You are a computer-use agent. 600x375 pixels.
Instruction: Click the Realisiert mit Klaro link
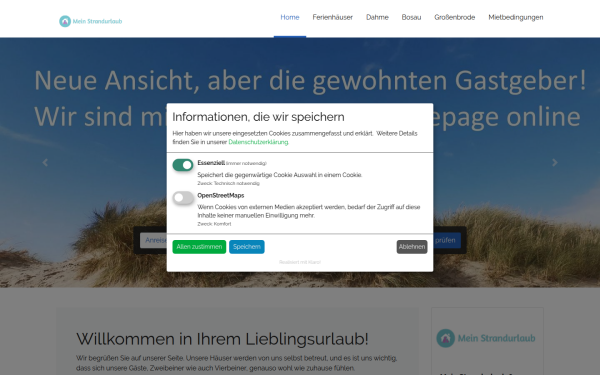click(x=300, y=262)
